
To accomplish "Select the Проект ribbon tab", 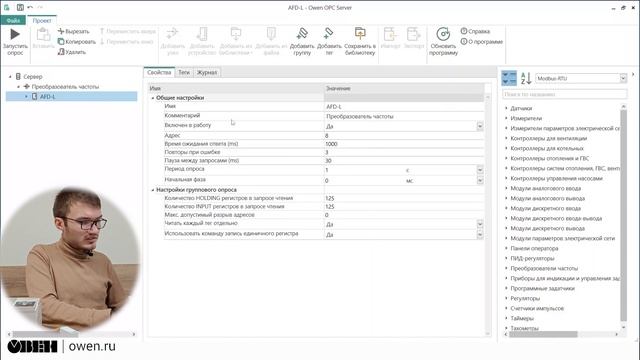I will [42, 20].
